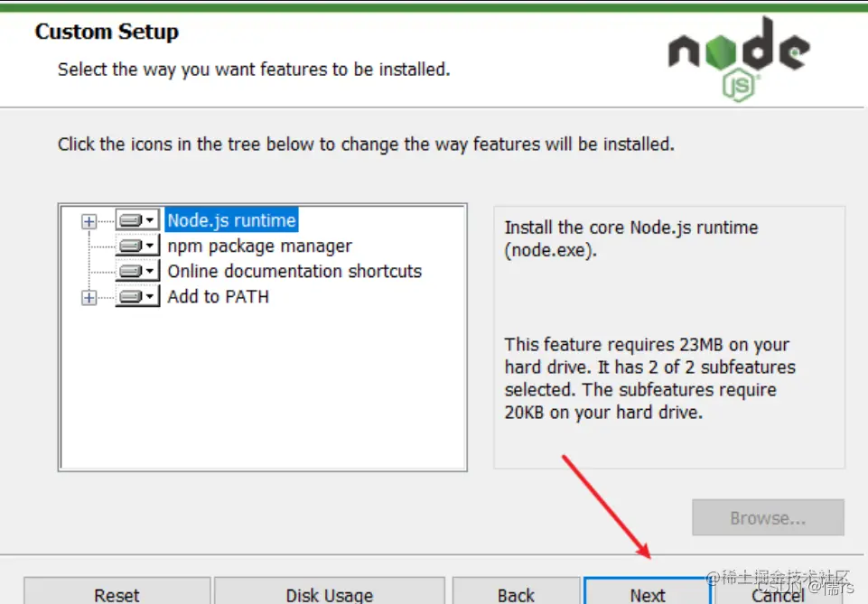Click the Next button
868x604 pixels.
(648, 592)
